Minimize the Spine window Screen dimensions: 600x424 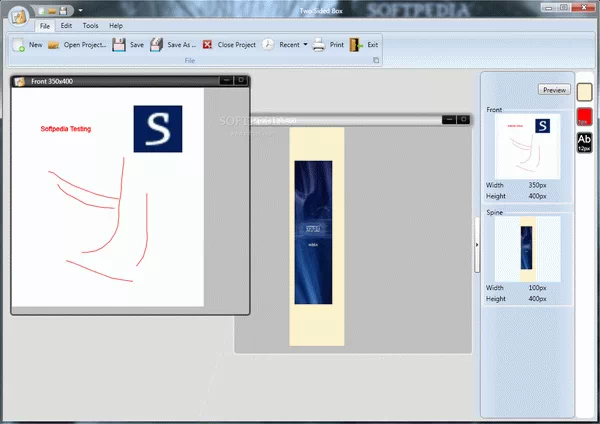[449, 119]
